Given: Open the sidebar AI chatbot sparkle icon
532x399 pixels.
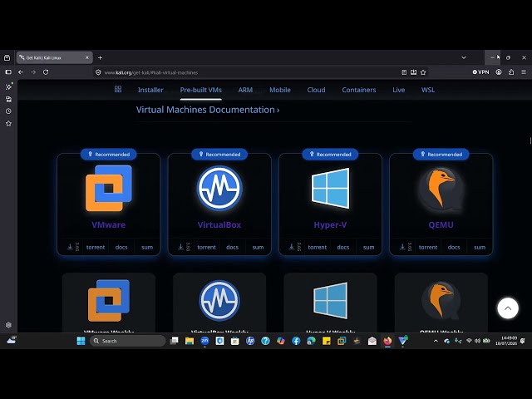Looking at the screenshot, I should pos(8,86).
